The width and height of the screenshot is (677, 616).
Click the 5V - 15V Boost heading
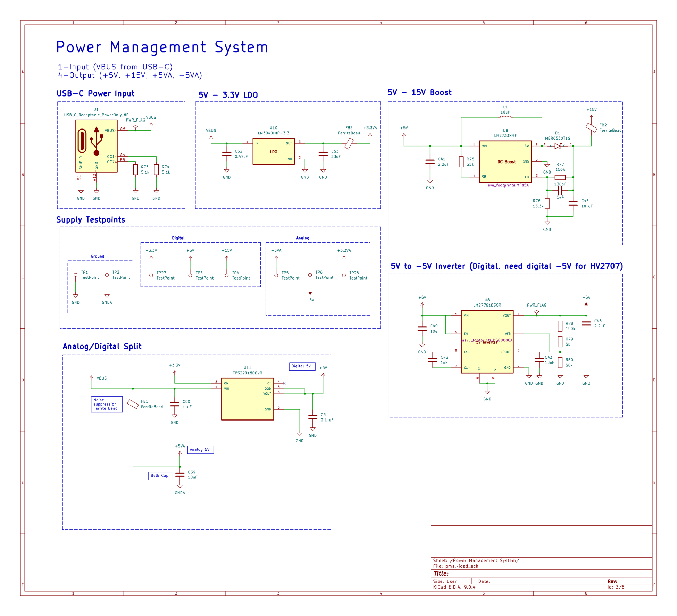[x=419, y=92]
